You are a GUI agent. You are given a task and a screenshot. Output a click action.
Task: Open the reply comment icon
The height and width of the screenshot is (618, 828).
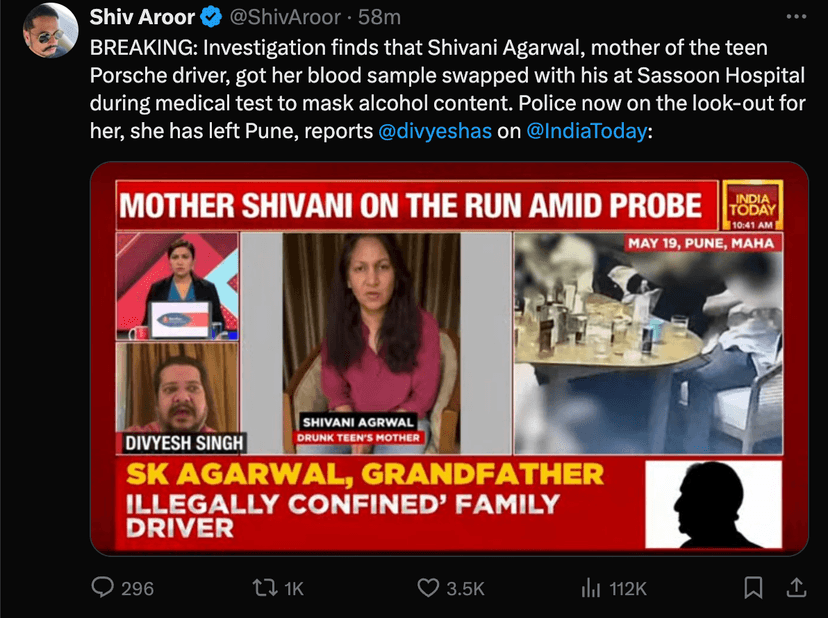click(x=102, y=587)
